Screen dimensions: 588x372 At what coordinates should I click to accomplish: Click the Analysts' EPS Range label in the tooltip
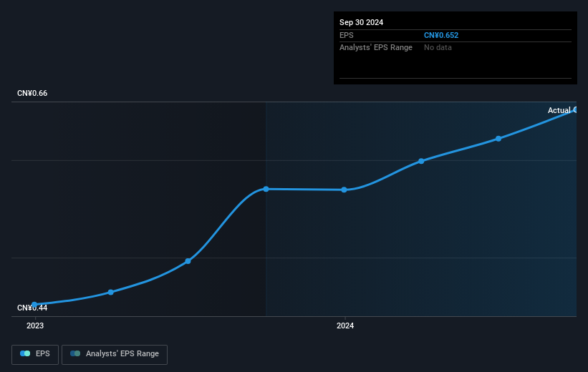point(376,48)
